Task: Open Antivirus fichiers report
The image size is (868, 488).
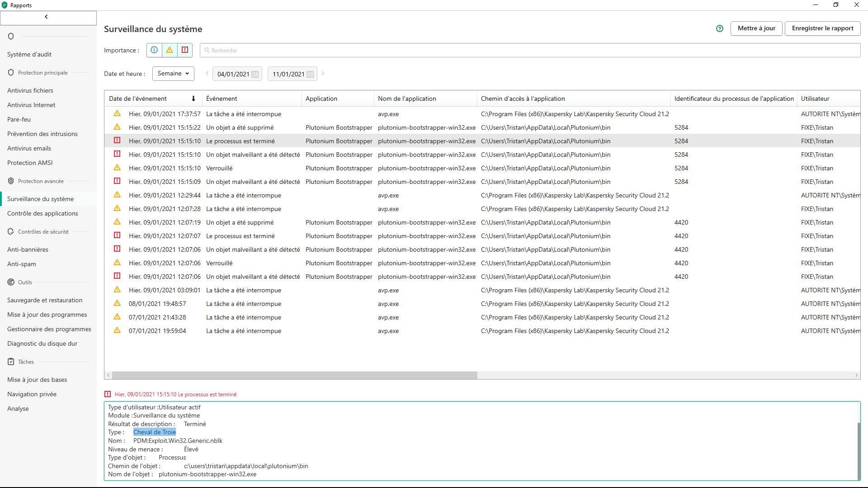Action: coord(30,90)
